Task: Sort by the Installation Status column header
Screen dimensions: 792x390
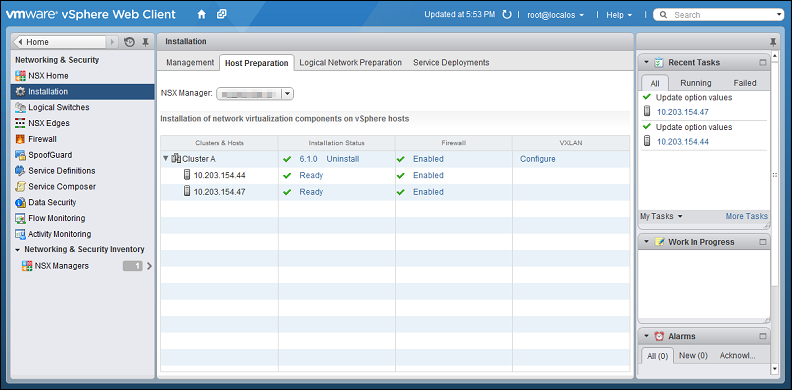Action: pyautogui.click(x=336, y=143)
